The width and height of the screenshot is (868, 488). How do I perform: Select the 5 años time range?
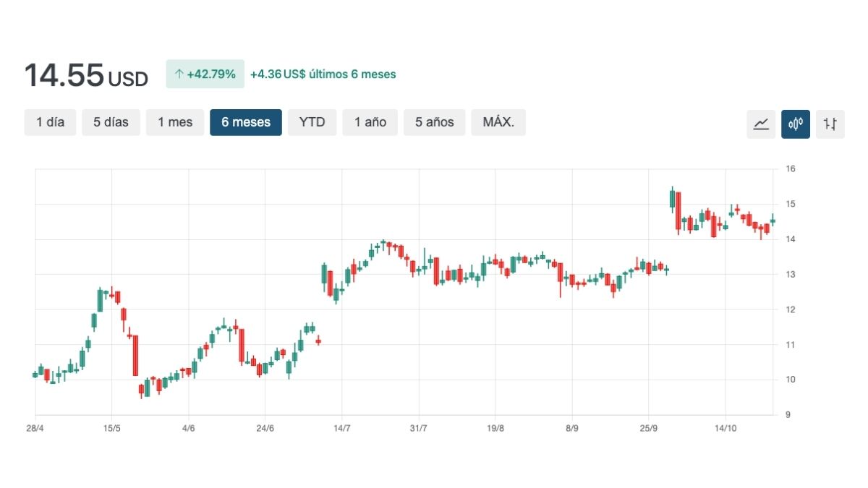click(x=434, y=122)
